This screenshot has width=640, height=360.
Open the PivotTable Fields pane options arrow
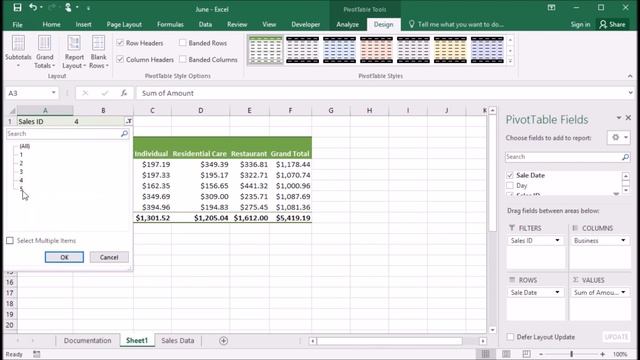click(x=619, y=118)
